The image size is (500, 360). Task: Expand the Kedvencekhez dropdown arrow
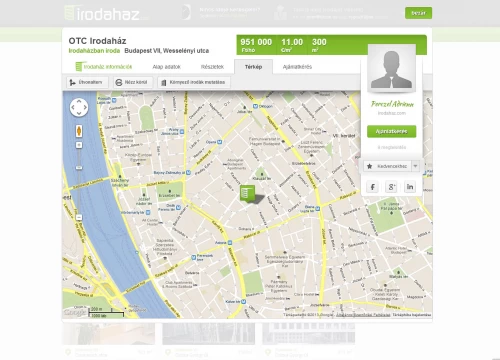pyautogui.click(x=415, y=166)
